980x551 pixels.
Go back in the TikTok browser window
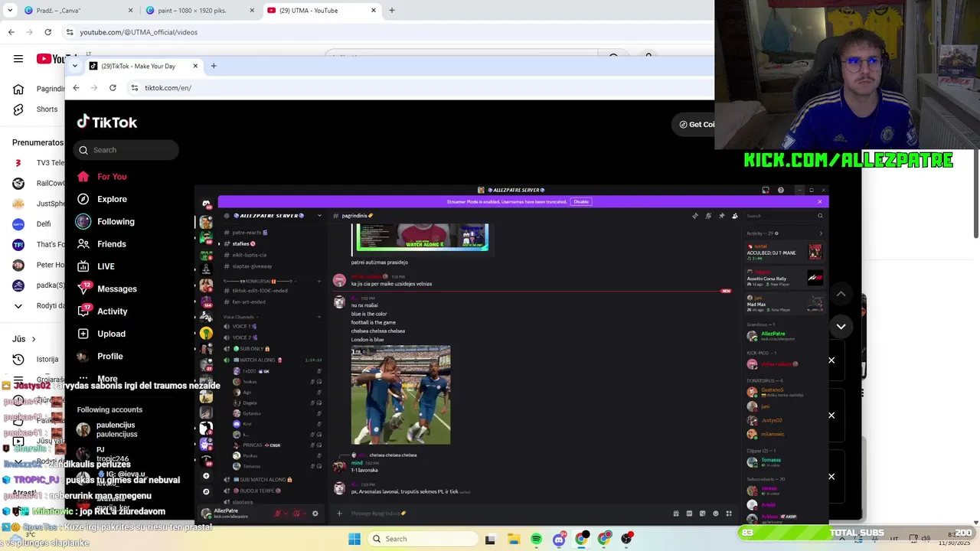click(76, 88)
